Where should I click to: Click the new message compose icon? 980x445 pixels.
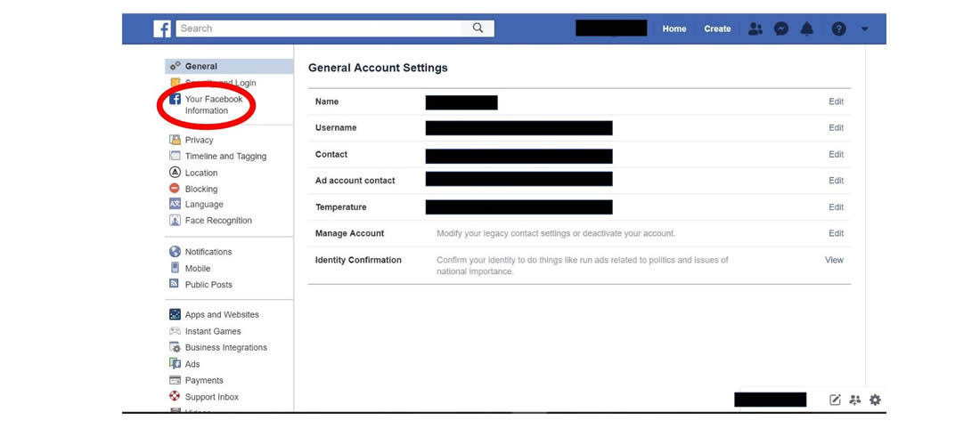coord(835,400)
